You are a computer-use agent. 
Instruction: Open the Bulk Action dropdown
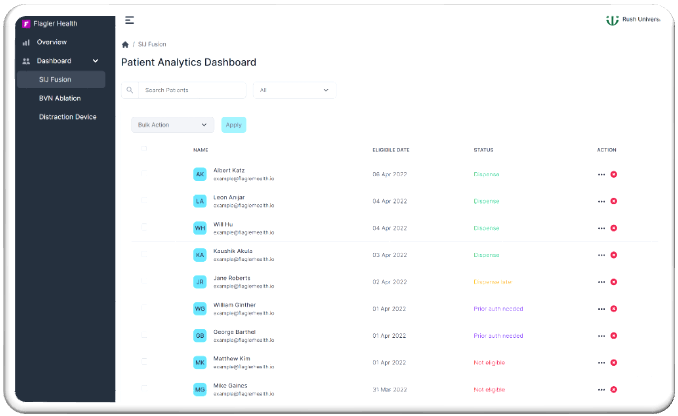pyautogui.click(x=173, y=125)
